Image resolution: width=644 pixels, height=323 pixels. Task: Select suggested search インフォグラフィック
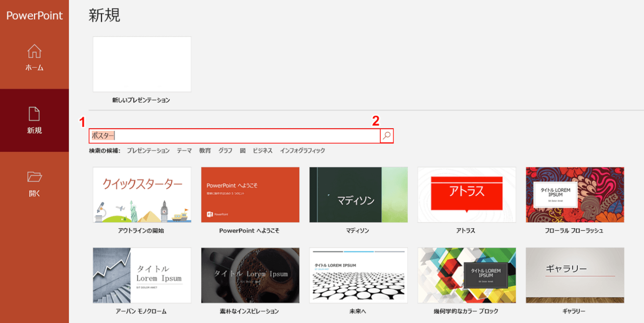[x=303, y=150]
